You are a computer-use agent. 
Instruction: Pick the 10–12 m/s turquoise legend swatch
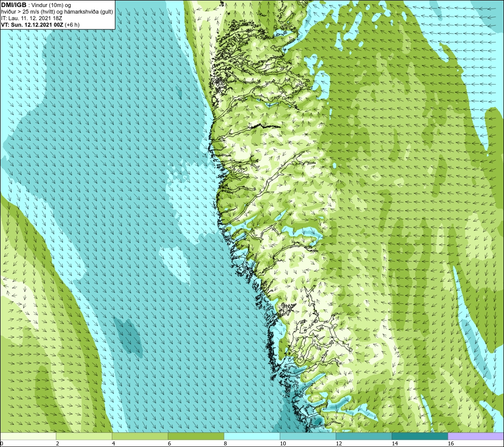click(x=308, y=436)
